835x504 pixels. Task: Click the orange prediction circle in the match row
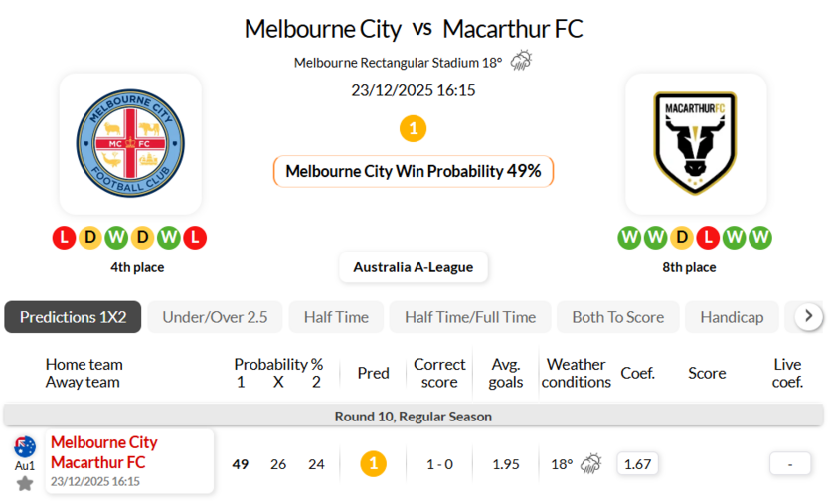(373, 463)
